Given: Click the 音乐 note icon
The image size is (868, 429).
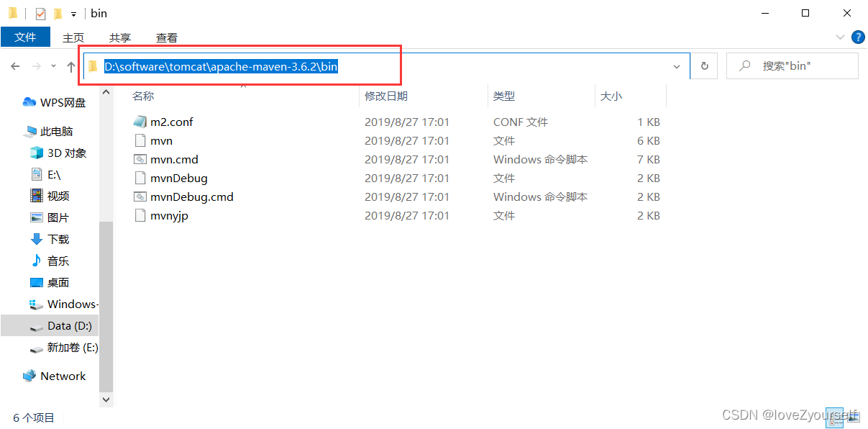Looking at the screenshot, I should (x=37, y=261).
